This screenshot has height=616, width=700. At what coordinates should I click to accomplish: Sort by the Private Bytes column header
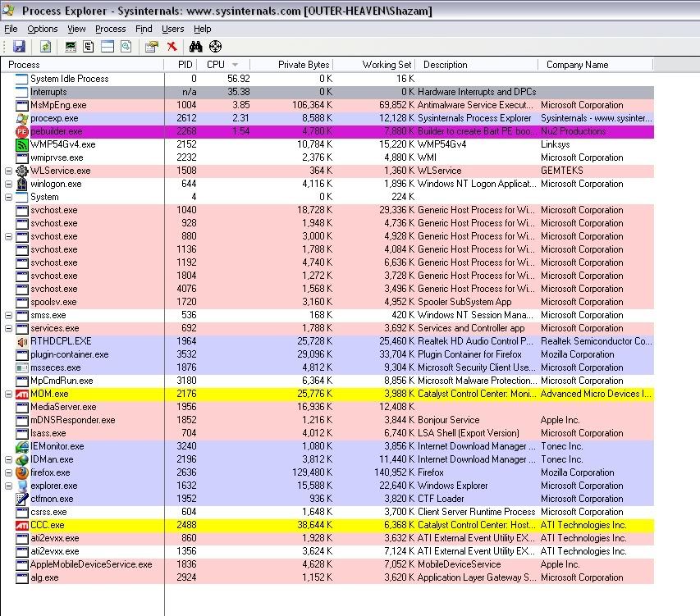(291, 65)
